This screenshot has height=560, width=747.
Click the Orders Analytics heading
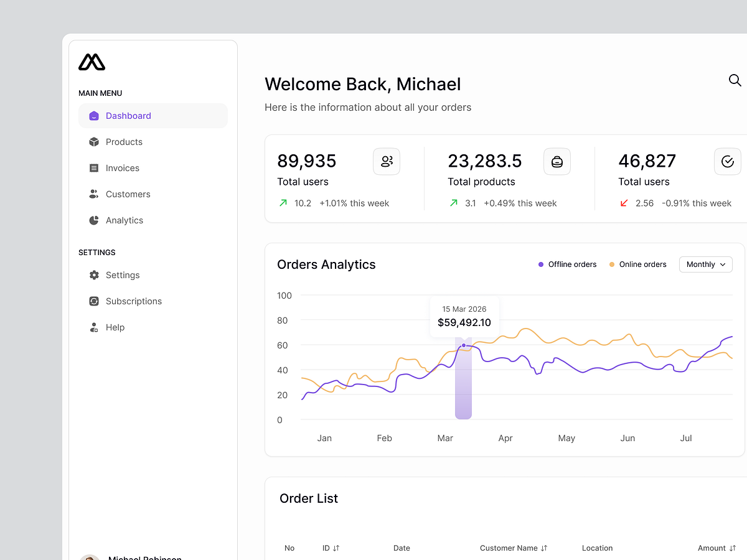[326, 264]
